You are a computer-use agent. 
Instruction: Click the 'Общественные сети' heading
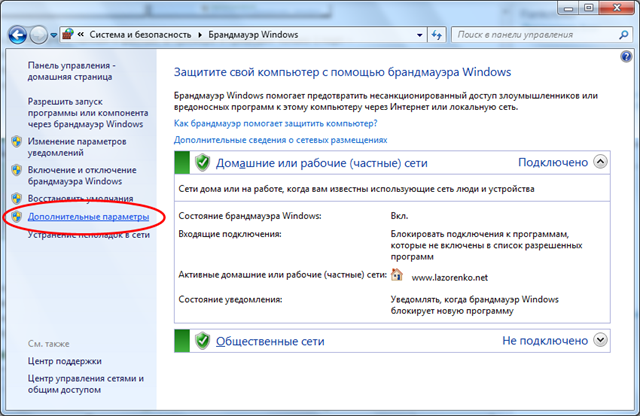270,341
